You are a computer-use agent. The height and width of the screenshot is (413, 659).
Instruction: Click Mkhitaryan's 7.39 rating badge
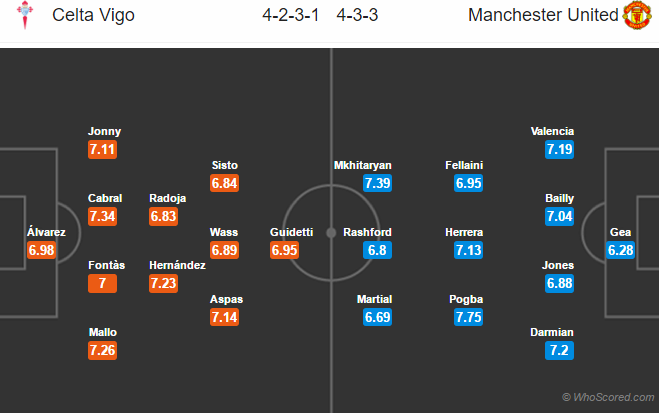tap(377, 183)
